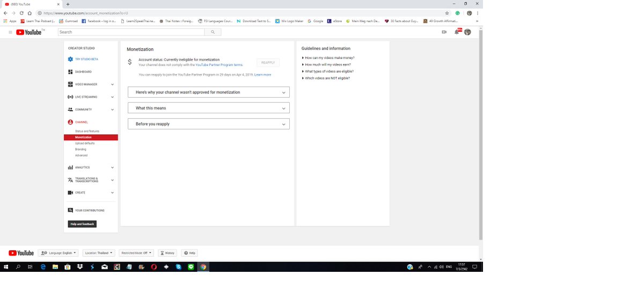This screenshot has height=296, width=644.
Task: Click the Reapply button
Action: click(x=268, y=62)
